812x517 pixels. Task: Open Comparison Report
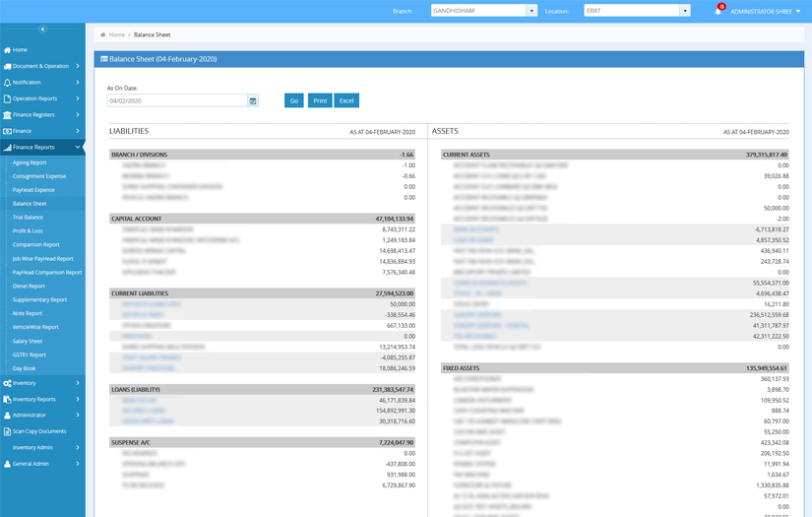pos(36,244)
